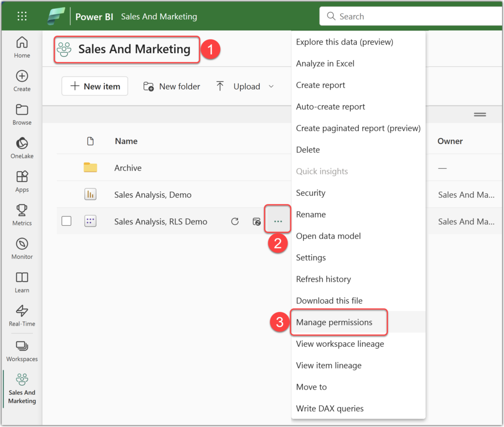The width and height of the screenshot is (504, 427).
Task: Sort by the Name column header
Action: [x=126, y=141]
